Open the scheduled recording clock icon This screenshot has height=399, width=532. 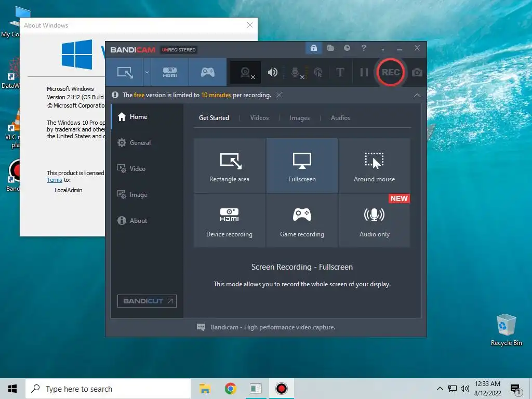point(347,48)
